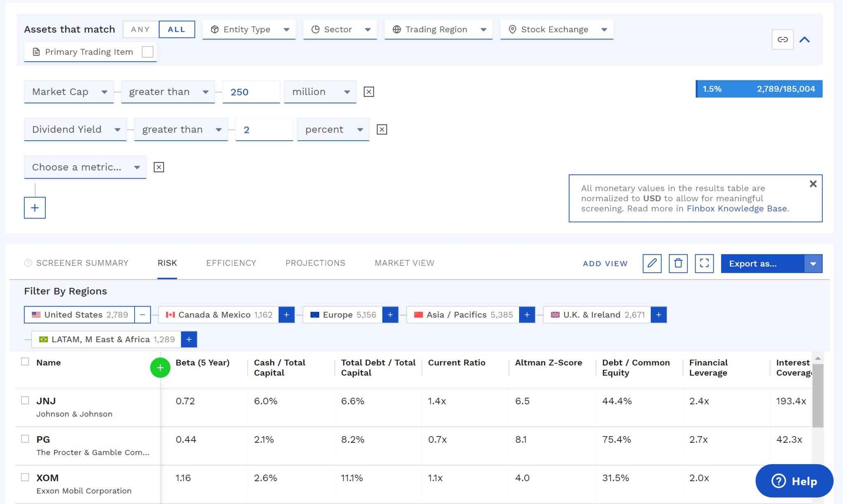The image size is (843, 504).
Task: Change Dividend Yield 'greater than' operator
Action: pyautogui.click(x=181, y=130)
